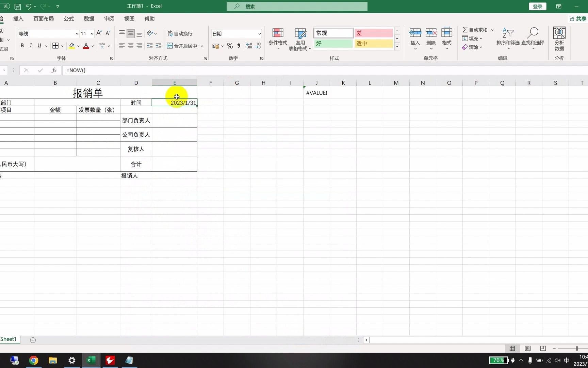Click the Undo arrow icon
The image size is (588, 368).
pos(28,6)
